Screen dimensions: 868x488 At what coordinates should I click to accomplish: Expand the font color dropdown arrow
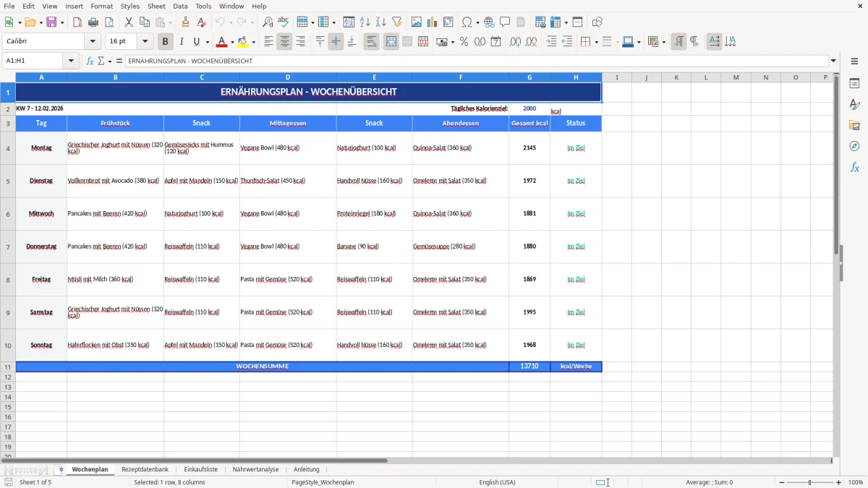tap(231, 42)
